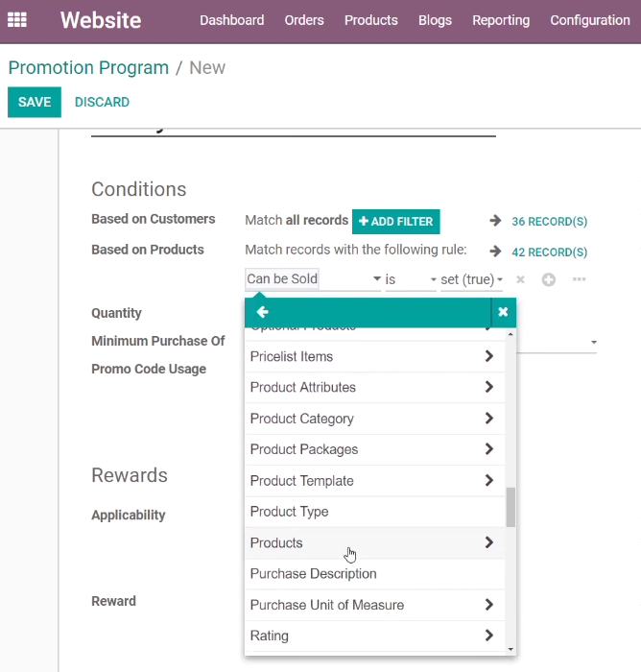Viewport: 641px width, 672px height.
Task: Click arrow icon beside 36 RECORD(S)
Action: 495,221
